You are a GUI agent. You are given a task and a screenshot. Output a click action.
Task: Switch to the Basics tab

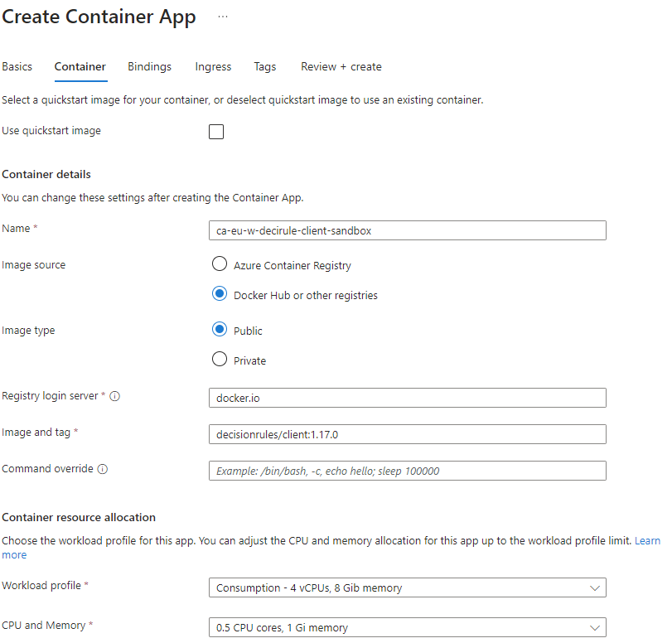pos(17,67)
